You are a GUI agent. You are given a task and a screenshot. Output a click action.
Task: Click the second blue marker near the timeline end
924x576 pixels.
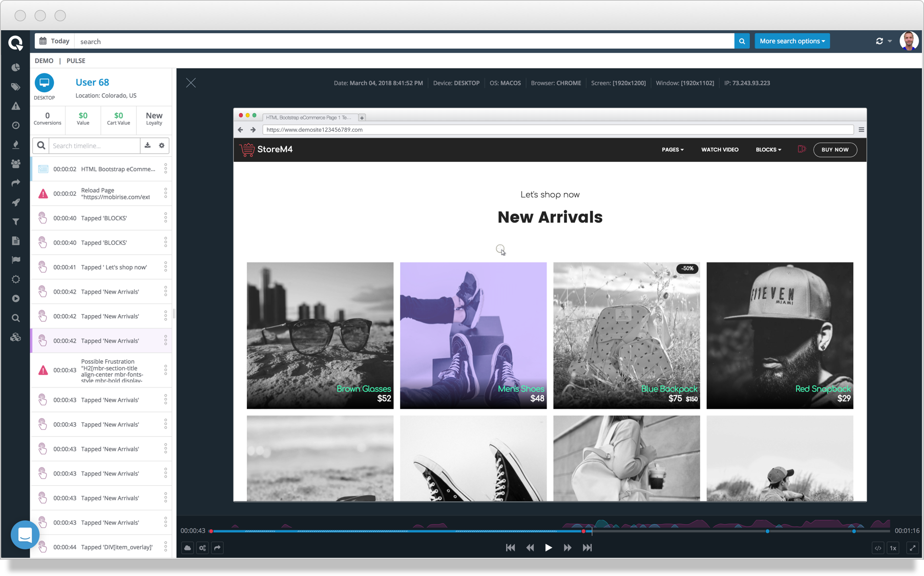(x=854, y=531)
